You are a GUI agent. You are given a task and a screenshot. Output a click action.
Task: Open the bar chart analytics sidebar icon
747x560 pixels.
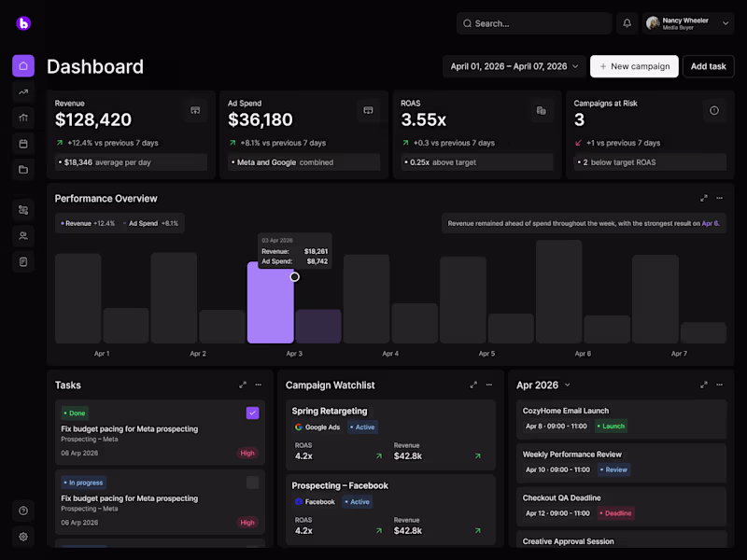coord(23,118)
